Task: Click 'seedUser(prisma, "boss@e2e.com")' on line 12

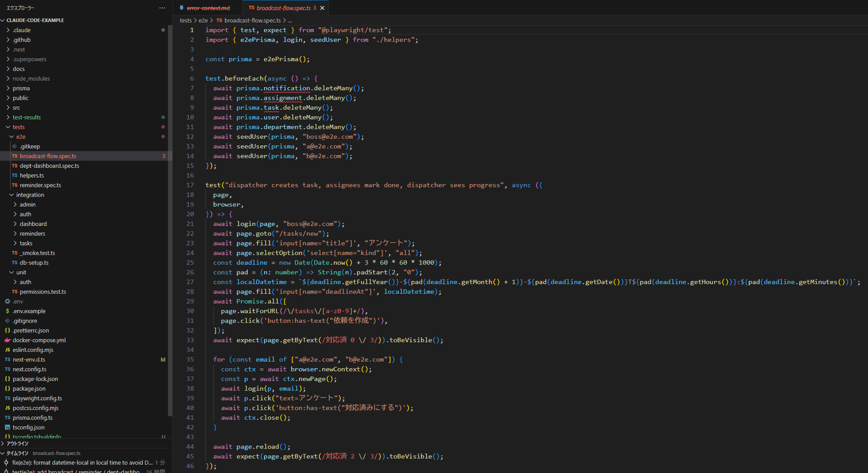Action: 298,137
